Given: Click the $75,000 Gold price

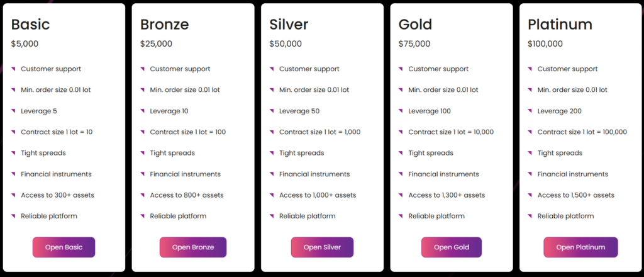Looking at the screenshot, I should coord(414,44).
